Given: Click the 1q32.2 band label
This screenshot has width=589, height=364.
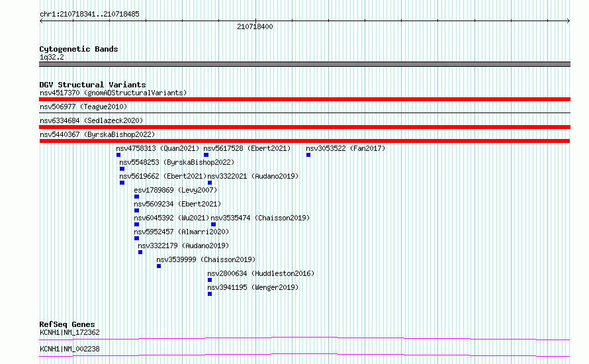Looking at the screenshot, I should 52,57.
